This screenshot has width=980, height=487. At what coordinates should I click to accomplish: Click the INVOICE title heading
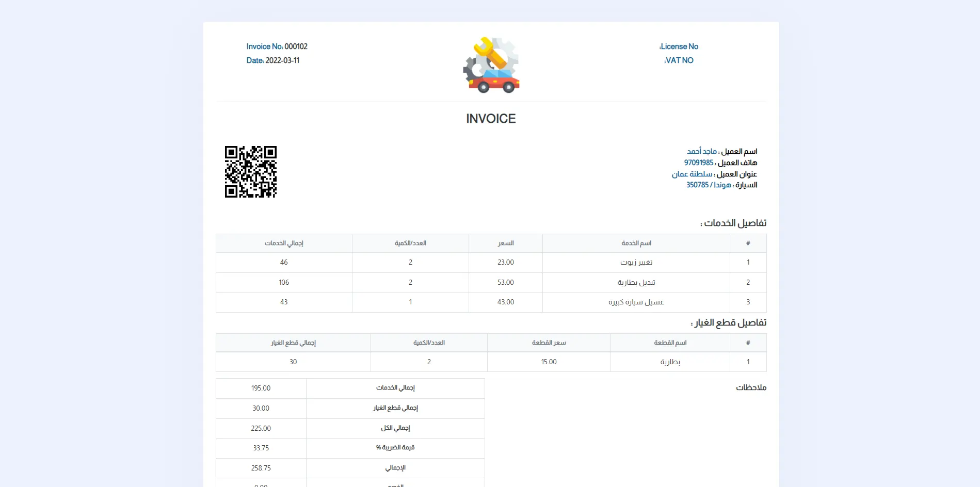(x=491, y=119)
